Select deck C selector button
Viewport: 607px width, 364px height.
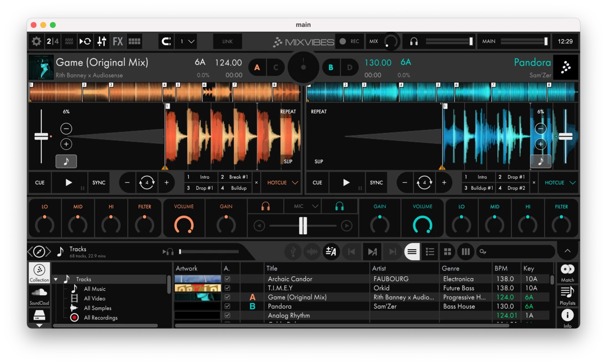276,67
